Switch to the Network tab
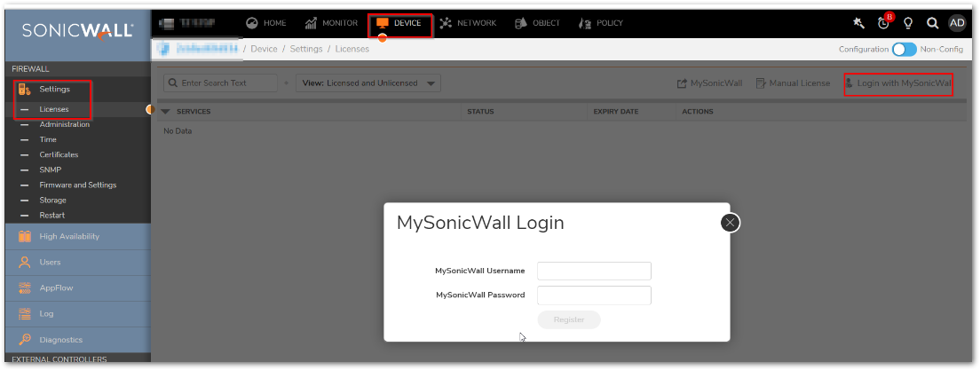Viewport: 980px width, 370px height. pos(468,23)
